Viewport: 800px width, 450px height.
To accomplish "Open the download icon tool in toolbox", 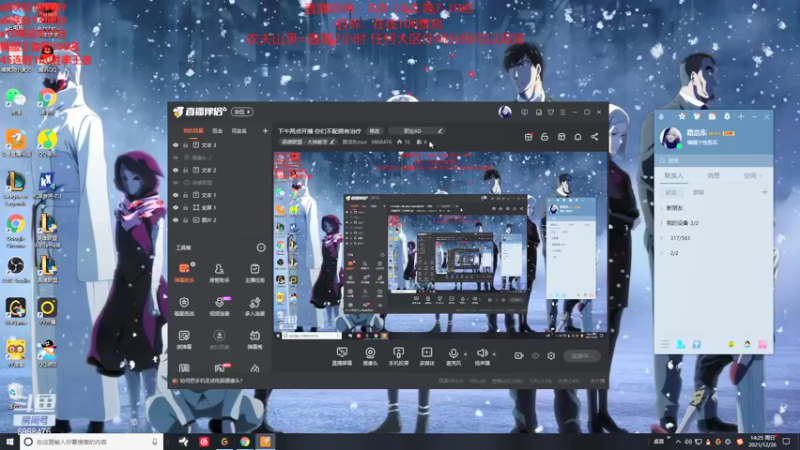I will [x=219, y=339].
